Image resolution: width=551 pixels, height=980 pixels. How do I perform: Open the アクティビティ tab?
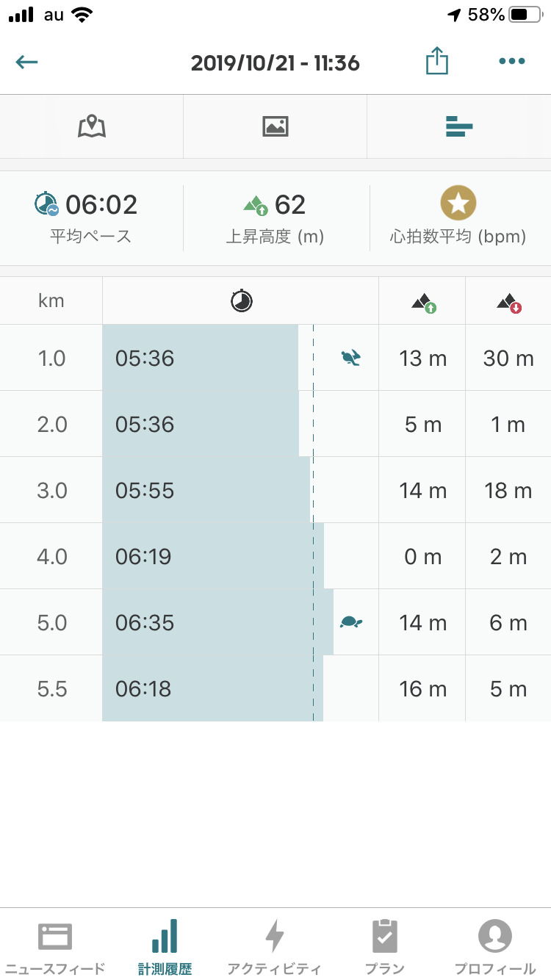274,946
